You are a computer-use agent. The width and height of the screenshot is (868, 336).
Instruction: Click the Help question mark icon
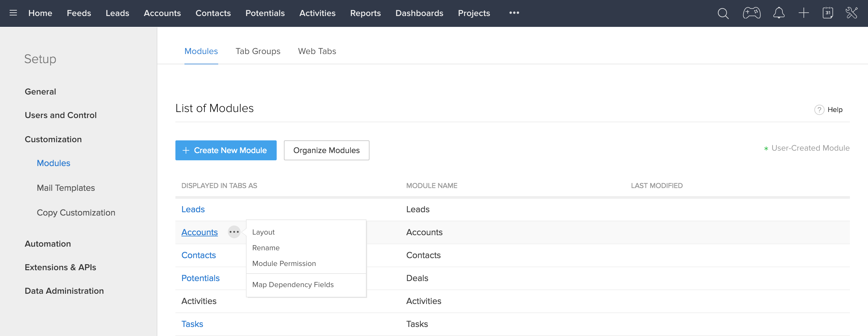pos(819,109)
